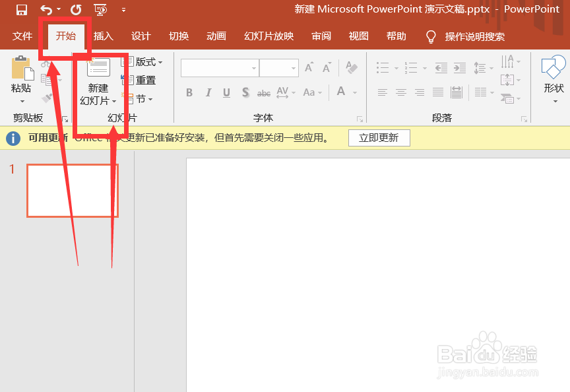570x392 pixels.
Task: Toggle italic formatting
Action: (208, 93)
